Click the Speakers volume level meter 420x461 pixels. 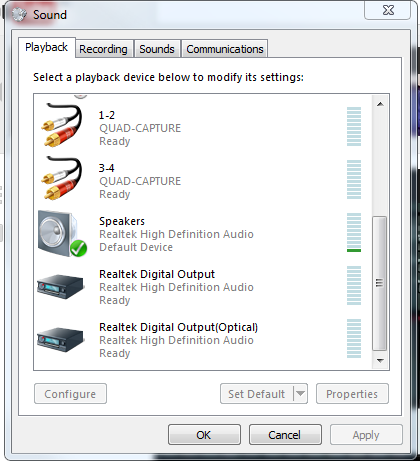pyautogui.click(x=354, y=232)
